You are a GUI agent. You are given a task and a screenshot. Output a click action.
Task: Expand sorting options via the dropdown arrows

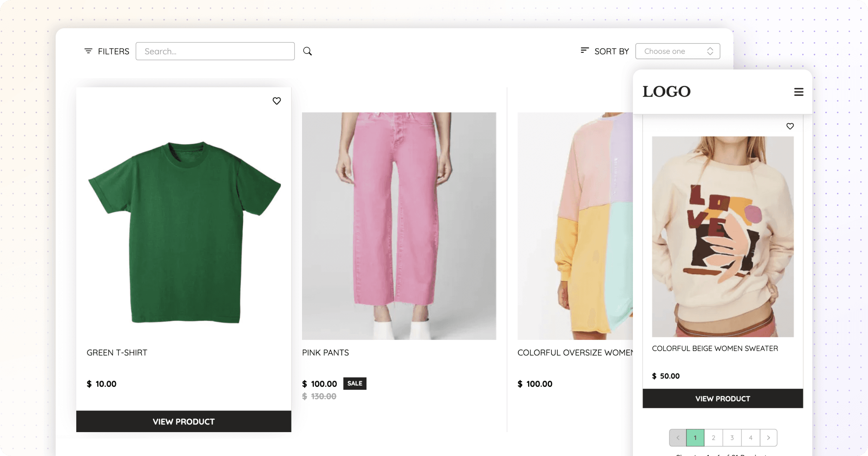pos(710,51)
